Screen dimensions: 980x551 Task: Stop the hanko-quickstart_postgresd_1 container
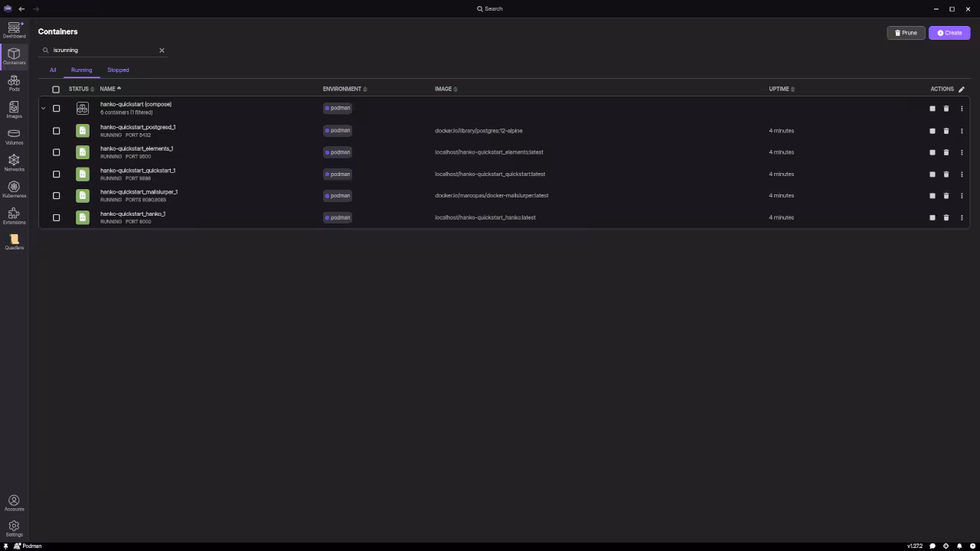click(932, 131)
